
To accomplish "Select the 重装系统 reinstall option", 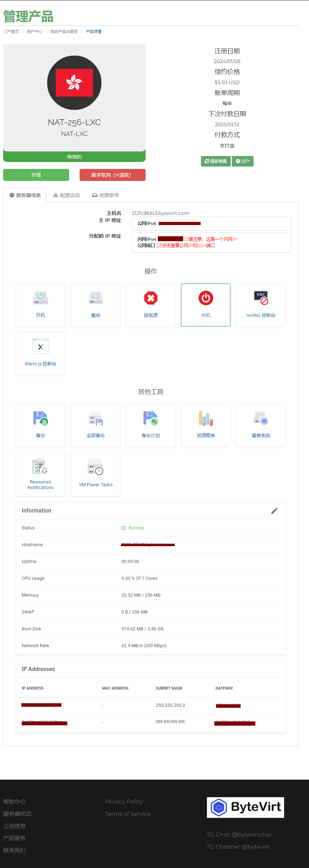I will point(261,419).
